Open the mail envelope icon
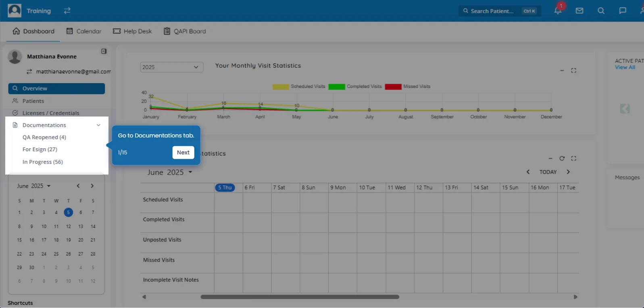644x308 pixels. pos(579,11)
